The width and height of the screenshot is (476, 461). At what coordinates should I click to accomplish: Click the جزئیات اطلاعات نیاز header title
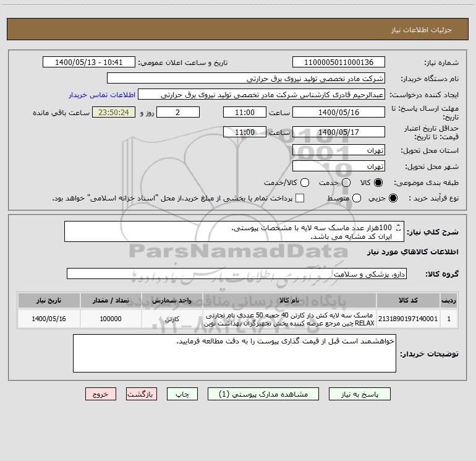pyautogui.click(x=421, y=30)
